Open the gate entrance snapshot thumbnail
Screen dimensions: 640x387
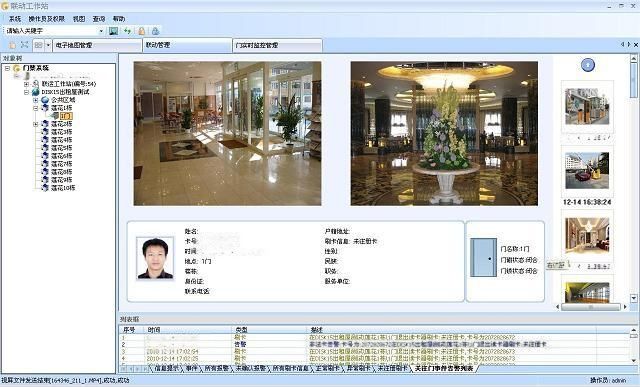point(587,106)
